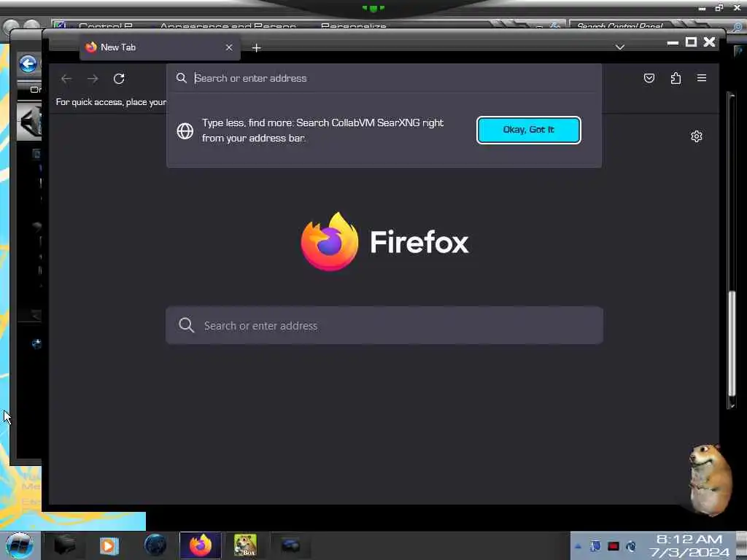Open a new tab with plus button
747x560 pixels.
tap(256, 47)
